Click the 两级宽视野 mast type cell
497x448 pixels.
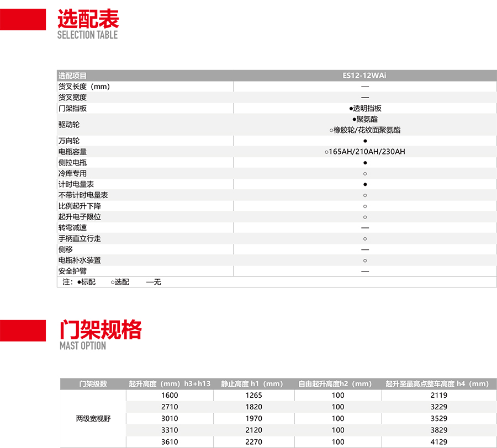pyautogui.click(x=93, y=419)
